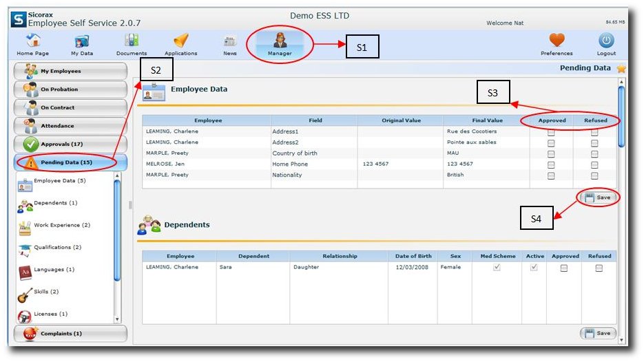Expand the Approvals (17) section
Viewport: 644px width, 362px height.
[70, 145]
